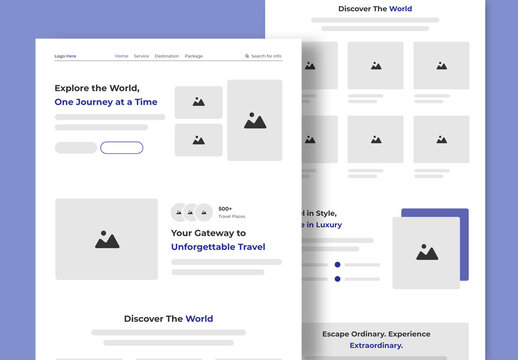Click back page 'Discover The World' heading
The height and width of the screenshot is (360, 518).
click(375, 9)
